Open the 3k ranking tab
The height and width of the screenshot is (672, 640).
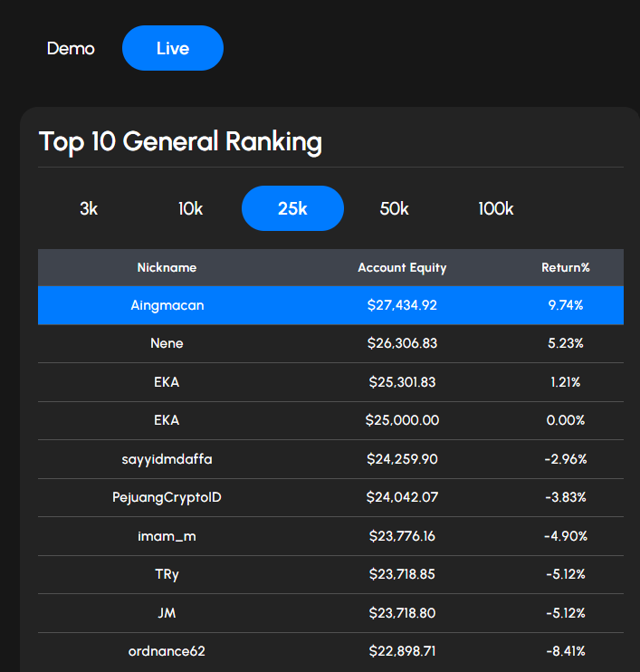tap(89, 208)
